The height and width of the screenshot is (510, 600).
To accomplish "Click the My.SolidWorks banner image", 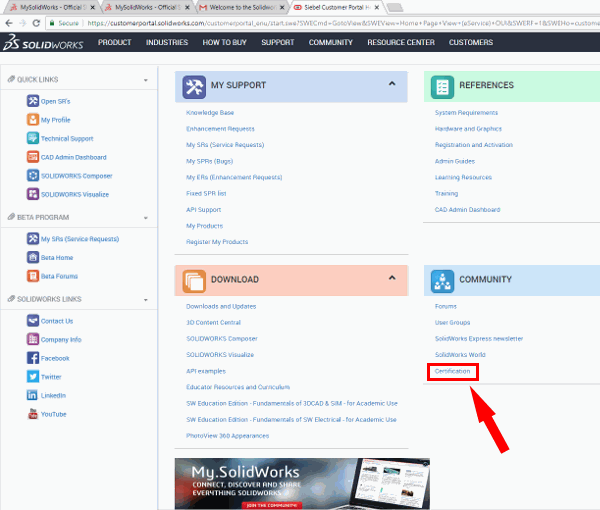I will click(302, 484).
